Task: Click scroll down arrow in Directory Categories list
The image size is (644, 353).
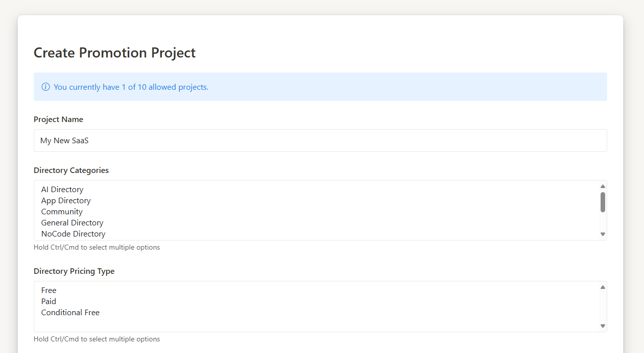Action: tap(603, 234)
